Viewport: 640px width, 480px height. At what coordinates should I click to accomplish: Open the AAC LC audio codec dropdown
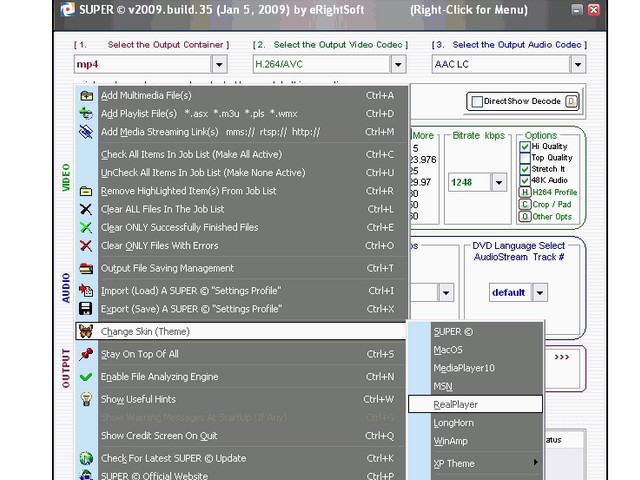[x=578, y=64]
